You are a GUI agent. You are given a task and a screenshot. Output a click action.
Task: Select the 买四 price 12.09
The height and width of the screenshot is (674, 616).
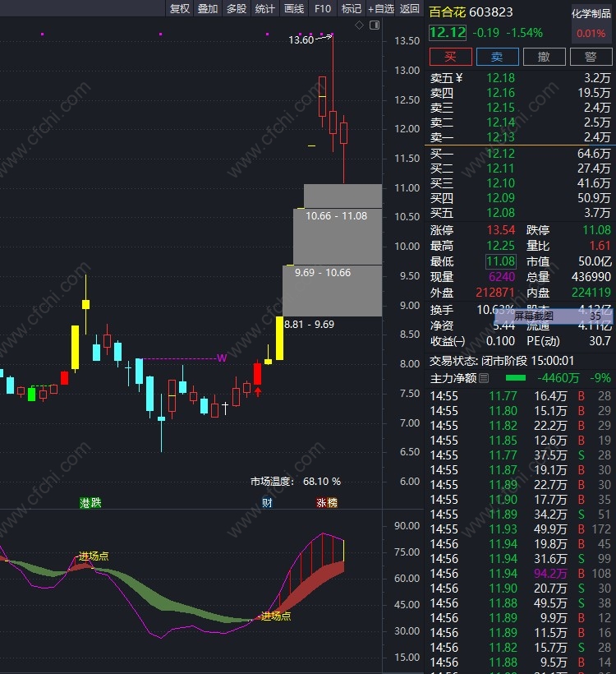(500, 198)
